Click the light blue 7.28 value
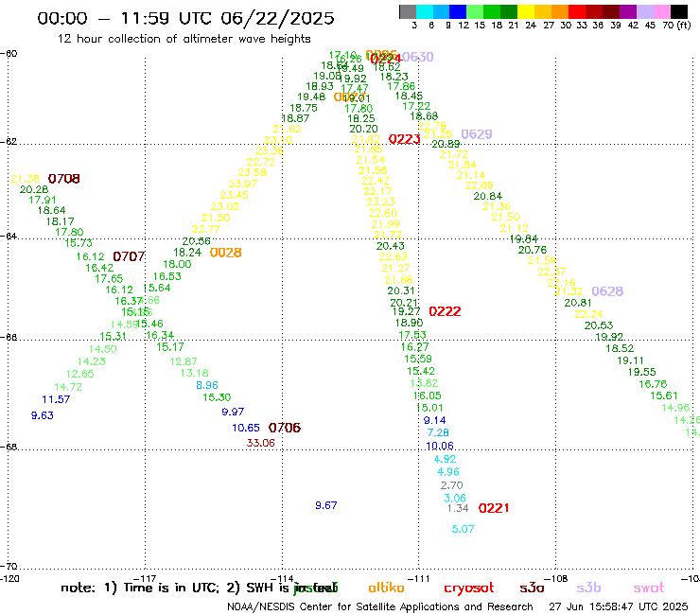 [x=438, y=432]
